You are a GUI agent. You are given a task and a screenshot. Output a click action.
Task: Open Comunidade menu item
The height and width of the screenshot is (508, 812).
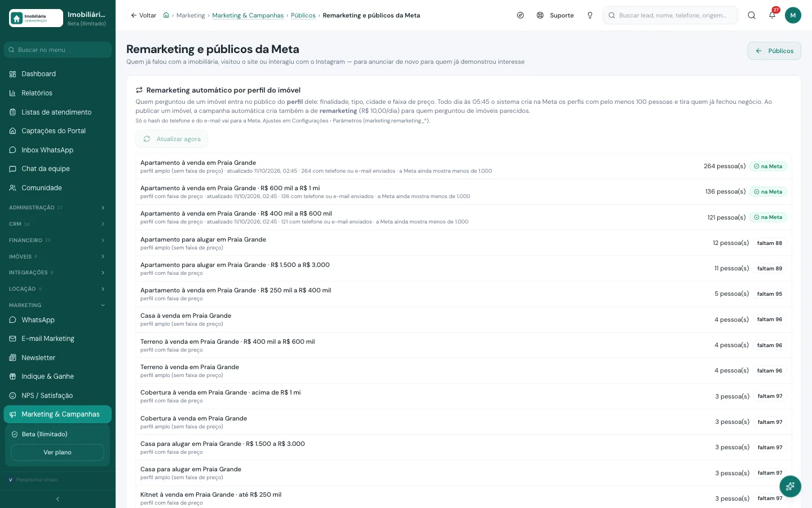pyautogui.click(x=58, y=188)
